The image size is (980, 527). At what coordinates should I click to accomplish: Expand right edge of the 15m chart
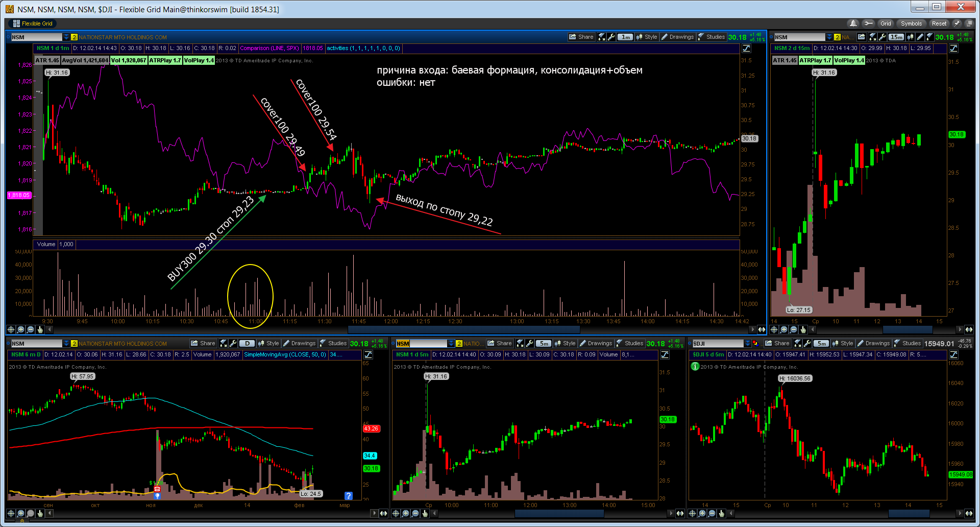tap(969, 329)
